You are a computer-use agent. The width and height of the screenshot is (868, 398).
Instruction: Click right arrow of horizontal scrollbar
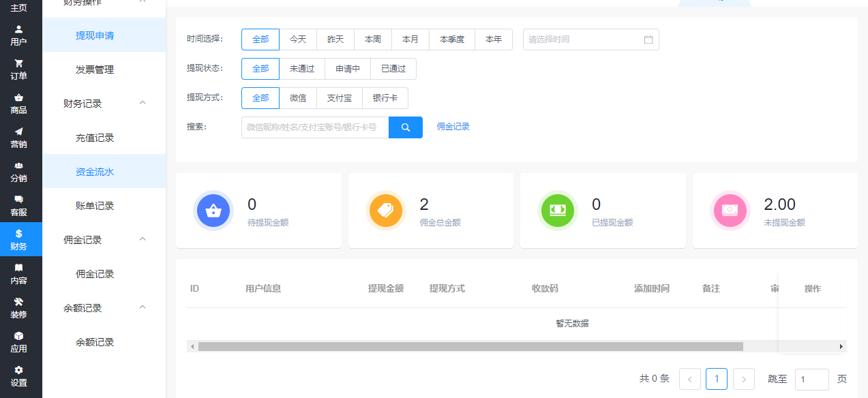point(841,347)
